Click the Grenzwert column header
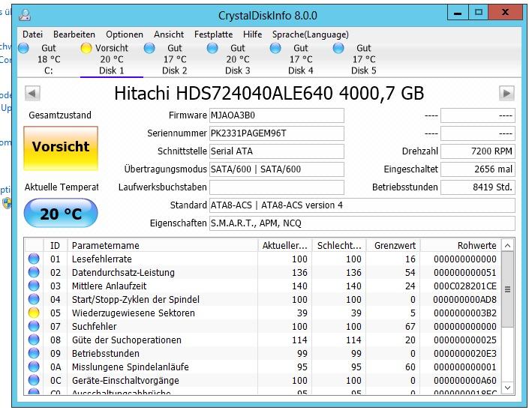Screen dimensions: 532x419 coord(393,245)
